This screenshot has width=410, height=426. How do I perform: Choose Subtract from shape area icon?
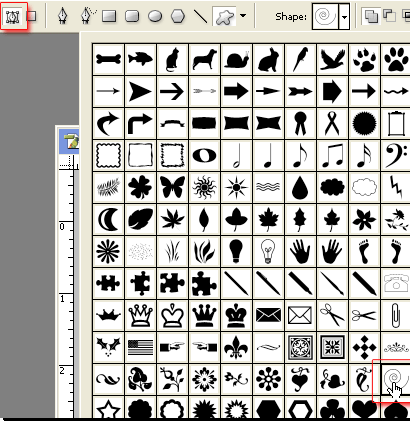point(389,16)
